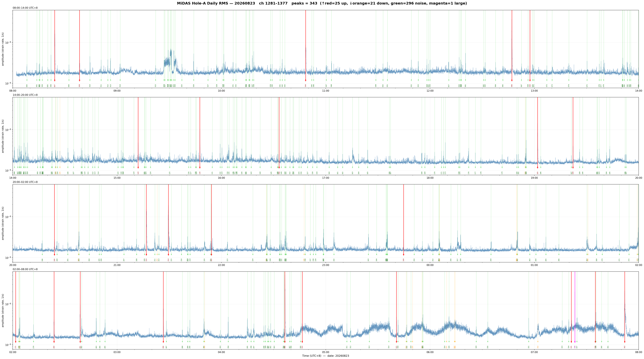The height and width of the screenshot is (359, 644).
Task: Select the 10:00 time tick label
Action: (221, 91)
